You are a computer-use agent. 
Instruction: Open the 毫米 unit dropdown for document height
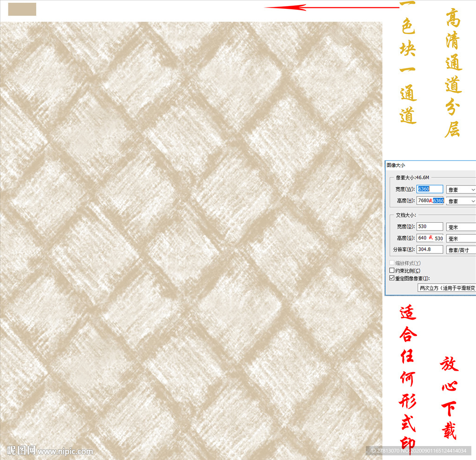pos(461,239)
